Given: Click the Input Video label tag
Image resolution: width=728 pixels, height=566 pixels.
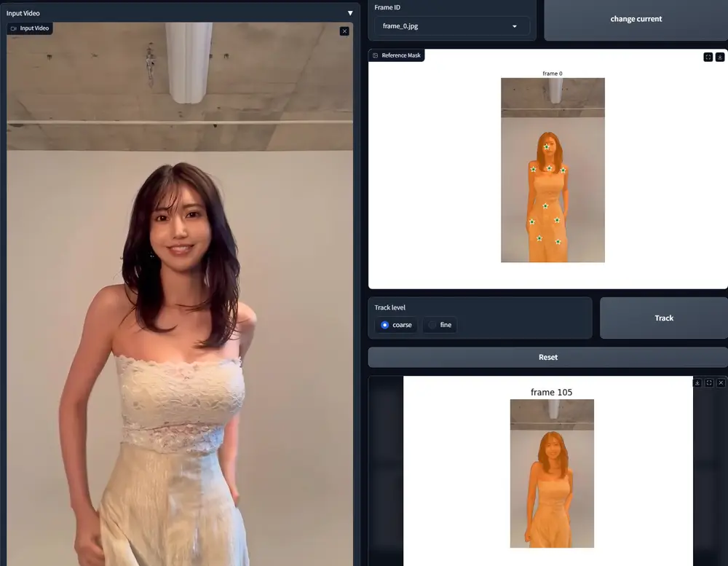Looking at the screenshot, I should pyautogui.click(x=30, y=28).
